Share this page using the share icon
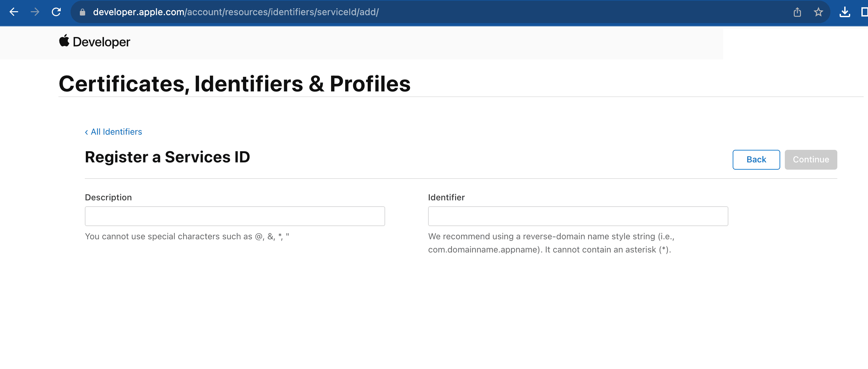 tap(797, 12)
